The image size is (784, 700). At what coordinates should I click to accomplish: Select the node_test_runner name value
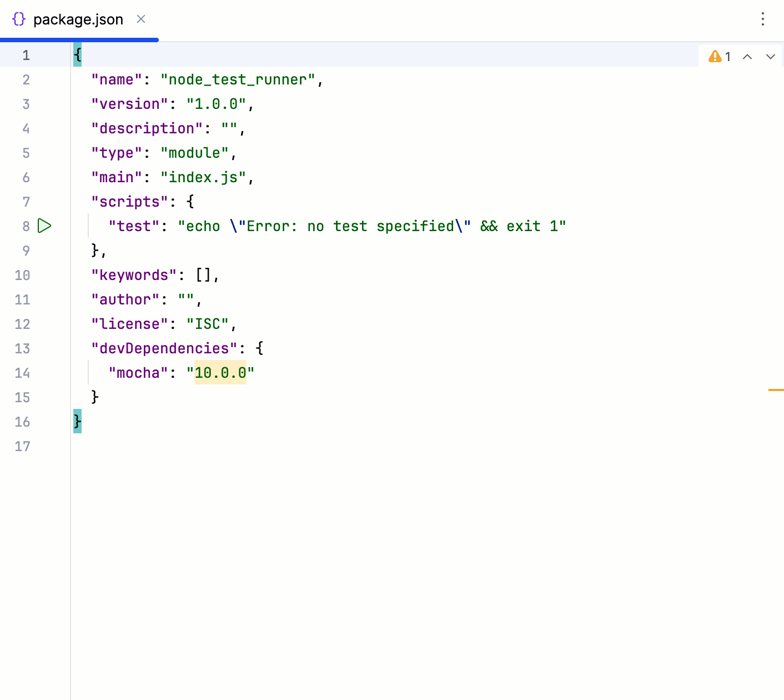point(240,79)
